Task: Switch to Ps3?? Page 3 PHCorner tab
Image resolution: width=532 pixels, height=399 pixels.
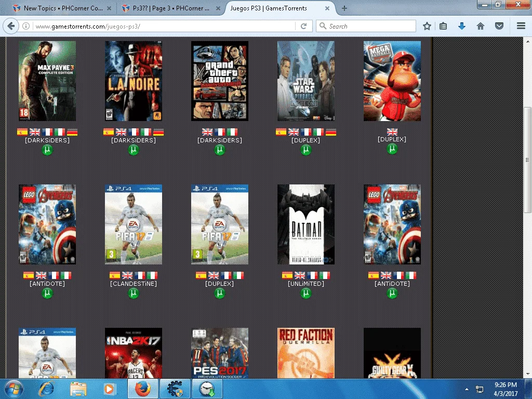Action: pos(170,8)
